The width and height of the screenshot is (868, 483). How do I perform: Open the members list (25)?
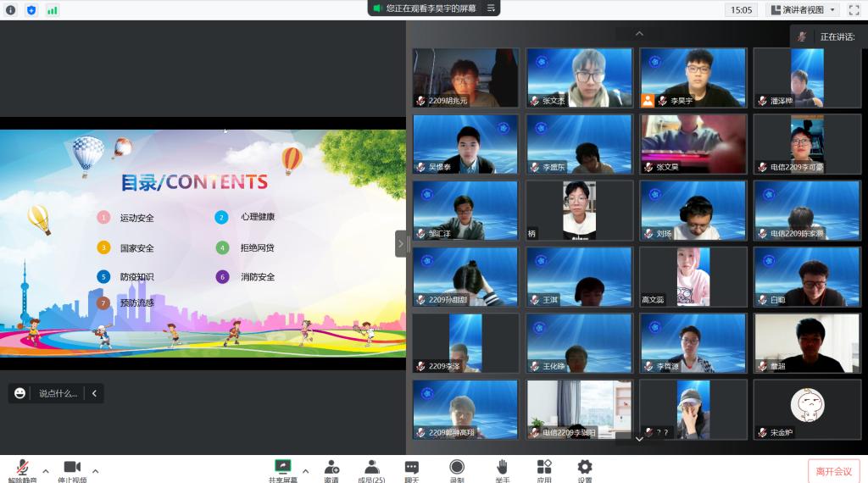[371, 469]
